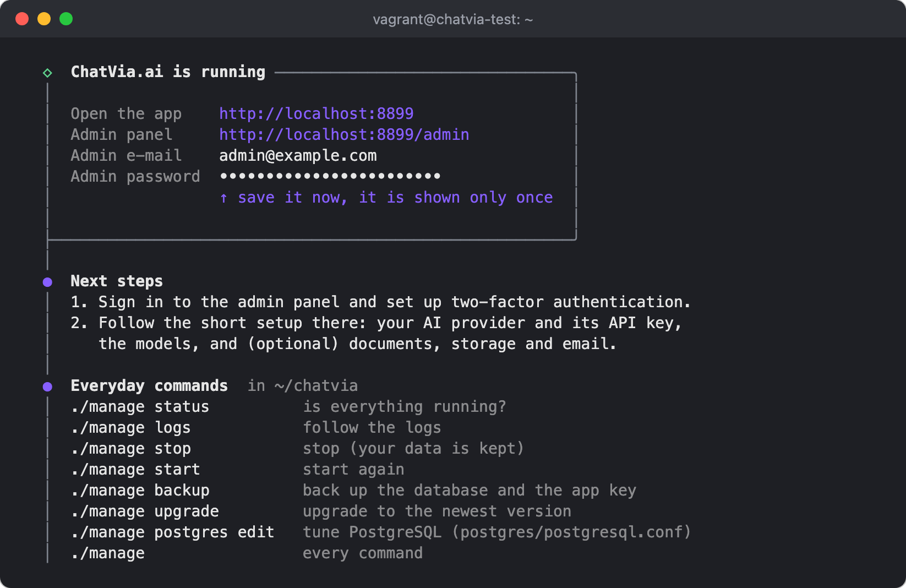Click the Everyday commands heading

[x=149, y=385]
